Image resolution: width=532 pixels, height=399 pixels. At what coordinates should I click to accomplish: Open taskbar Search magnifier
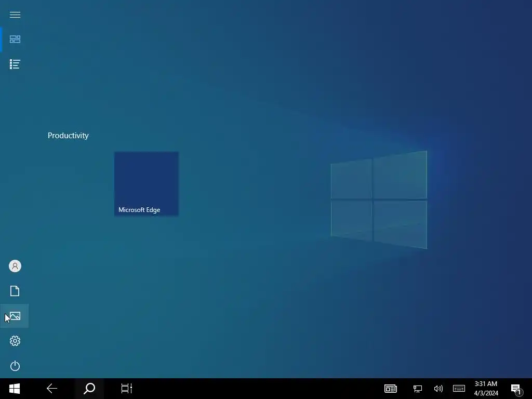tap(89, 389)
